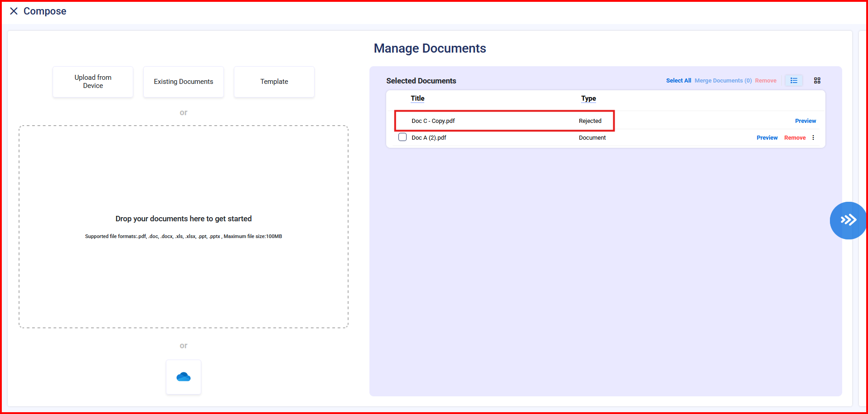Open more options menu for Doc A (2).pdf
Screen dimensions: 868x414
pos(813,137)
